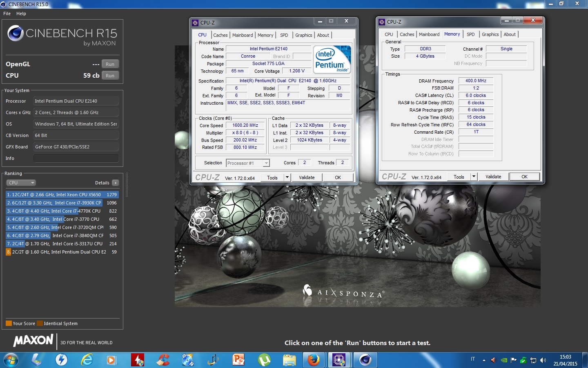Image resolution: width=588 pixels, height=368 pixels.
Task: Open Windows Explorer folder icon in taskbar
Action: pos(289,360)
